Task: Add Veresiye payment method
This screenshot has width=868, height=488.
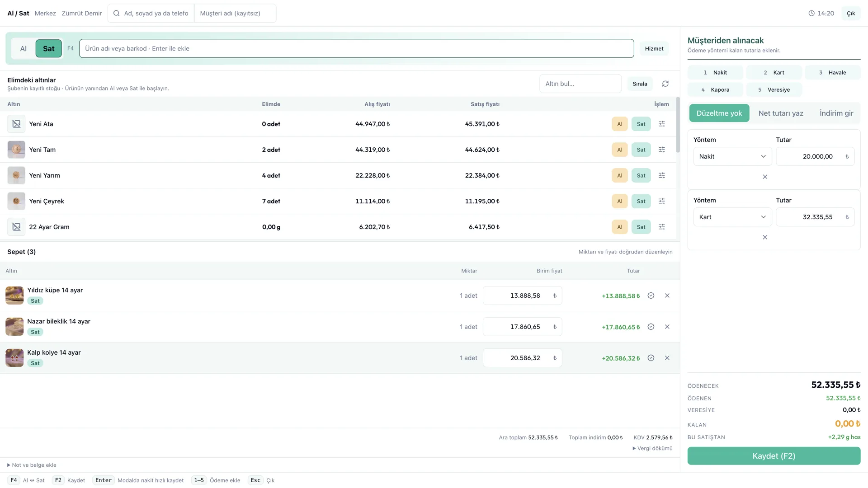Action: click(x=774, y=89)
